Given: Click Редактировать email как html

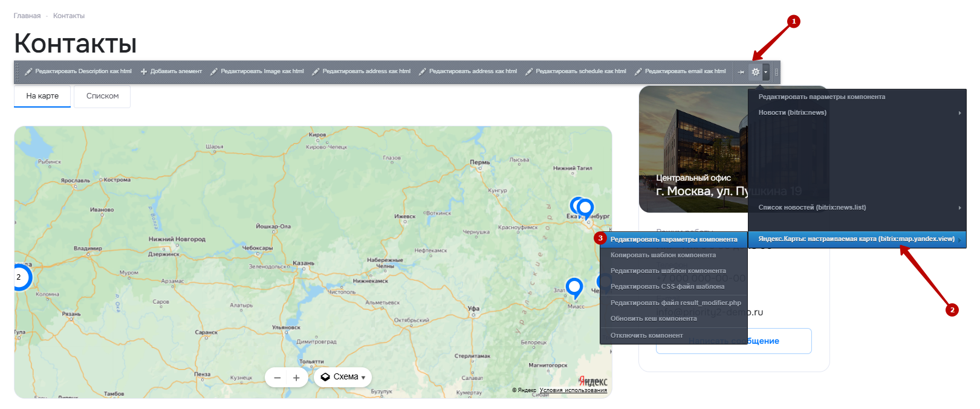Looking at the screenshot, I should (x=680, y=71).
